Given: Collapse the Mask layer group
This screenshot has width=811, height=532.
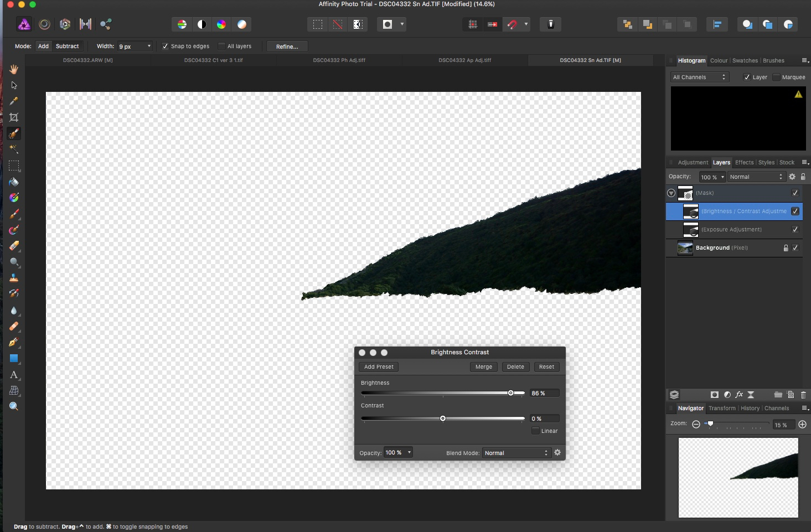Looking at the screenshot, I should (x=671, y=193).
